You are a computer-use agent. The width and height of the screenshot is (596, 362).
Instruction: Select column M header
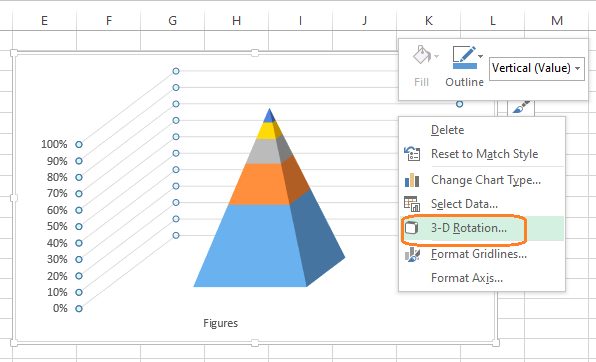pos(557,21)
